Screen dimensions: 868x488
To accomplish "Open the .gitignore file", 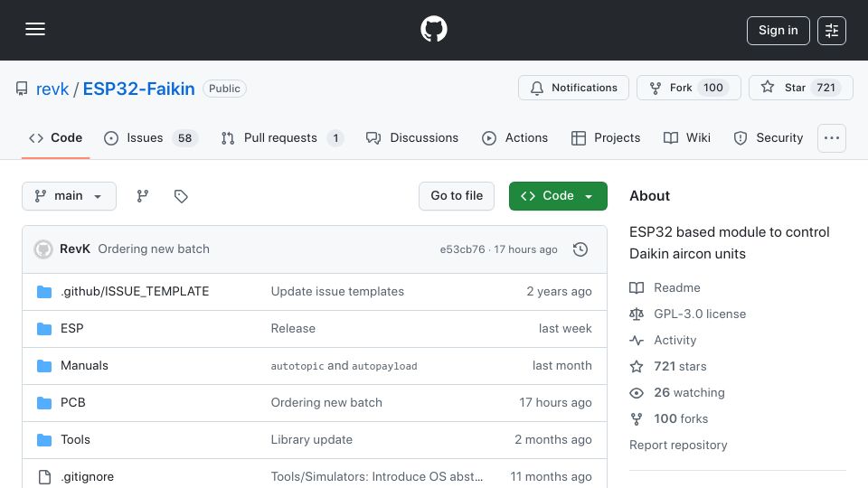I will click(x=87, y=477).
